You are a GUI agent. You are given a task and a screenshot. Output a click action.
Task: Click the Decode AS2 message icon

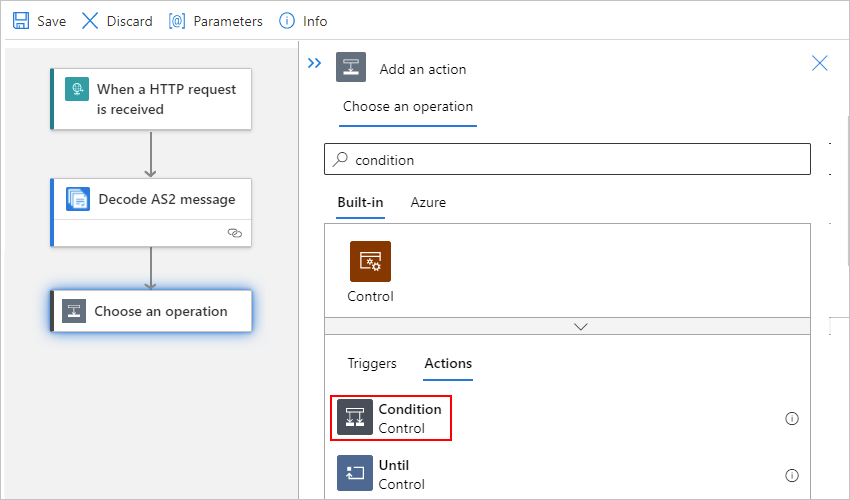click(78, 199)
